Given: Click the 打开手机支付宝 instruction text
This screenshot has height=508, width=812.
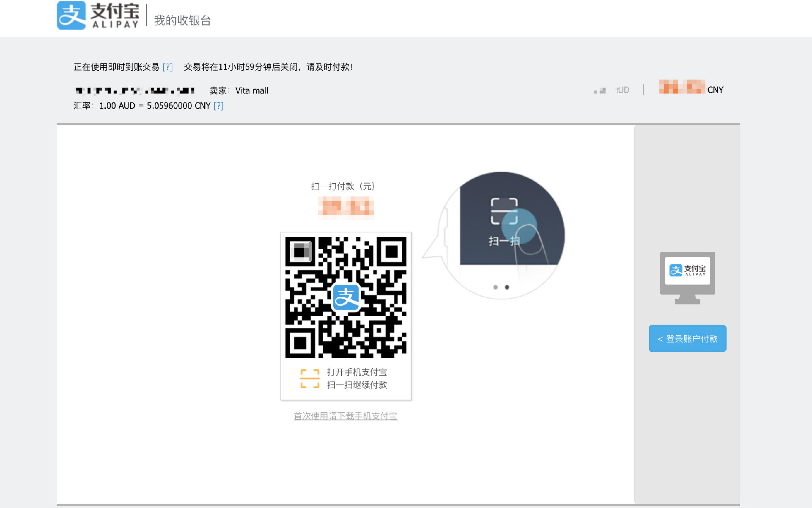Looking at the screenshot, I should pos(357,372).
